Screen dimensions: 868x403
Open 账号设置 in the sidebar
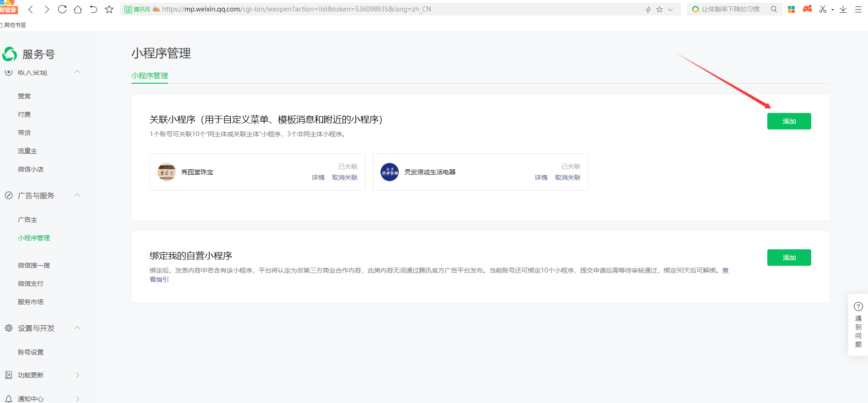click(31, 352)
